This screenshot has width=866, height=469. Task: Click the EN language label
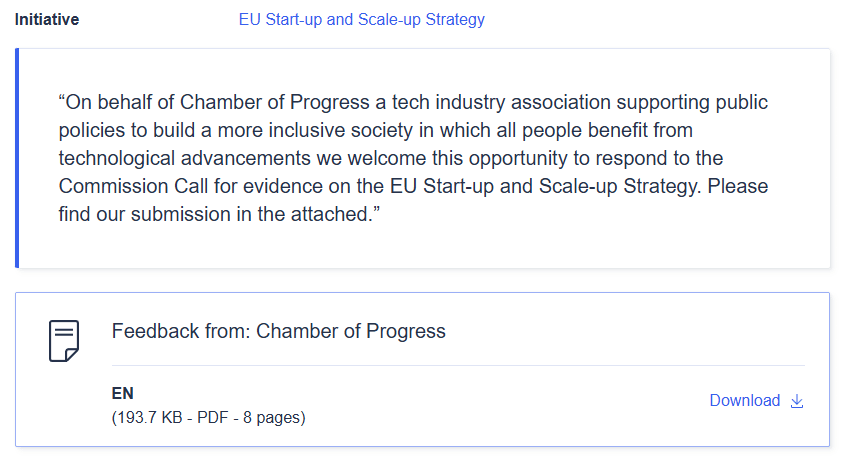click(123, 393)
